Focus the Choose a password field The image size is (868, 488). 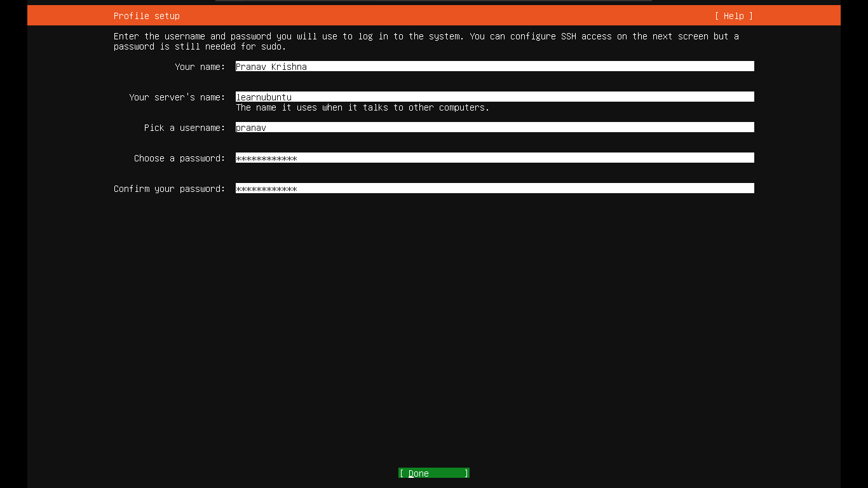tap(494, 158)
